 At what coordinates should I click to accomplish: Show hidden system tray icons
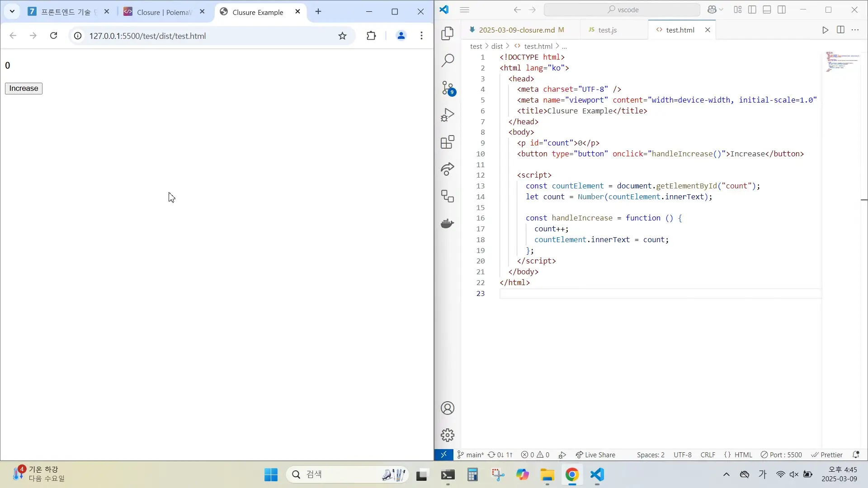(726, 474)
